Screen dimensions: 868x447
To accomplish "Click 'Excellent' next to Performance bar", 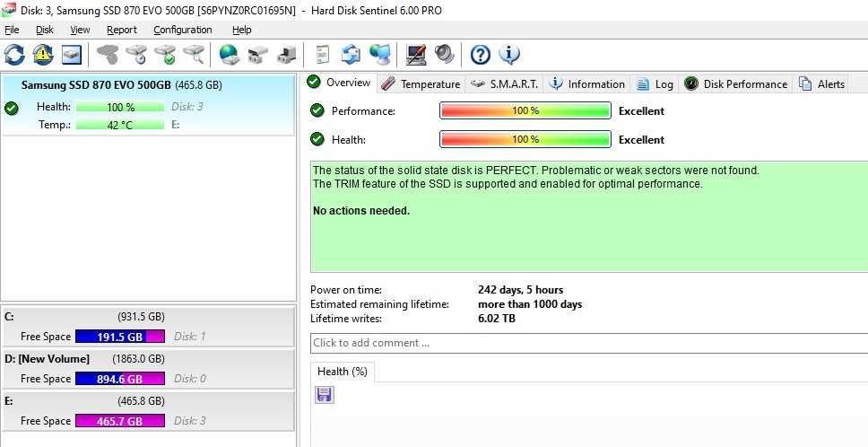I will coord(641,110).
